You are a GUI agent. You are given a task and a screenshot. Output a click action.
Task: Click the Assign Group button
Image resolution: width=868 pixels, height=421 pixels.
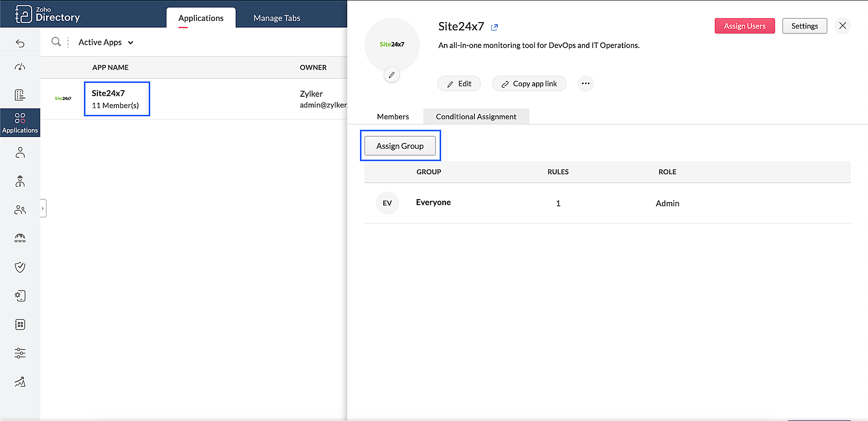(x=400, y=146)
